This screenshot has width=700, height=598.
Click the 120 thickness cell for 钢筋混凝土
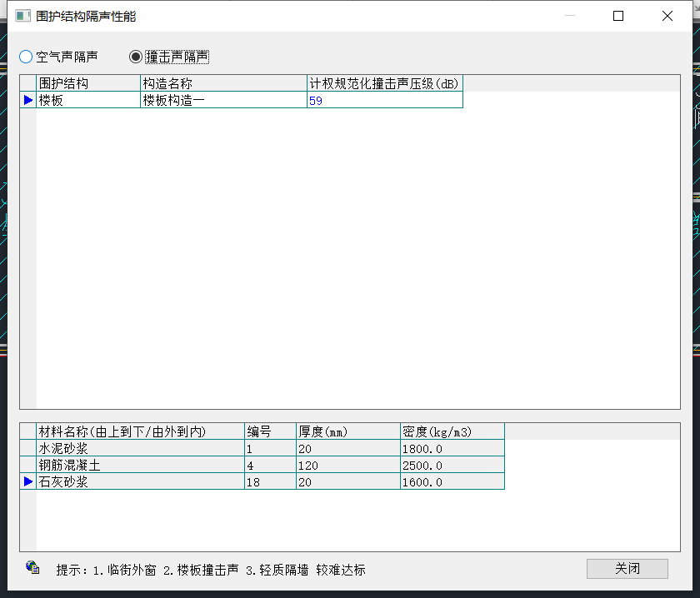tap(347, 465)
